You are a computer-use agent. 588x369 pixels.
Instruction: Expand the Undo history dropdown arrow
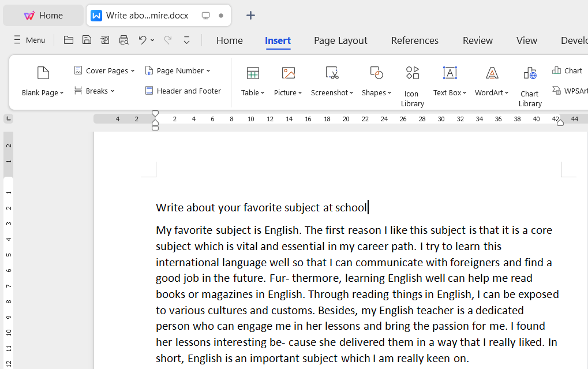point(152,40)
